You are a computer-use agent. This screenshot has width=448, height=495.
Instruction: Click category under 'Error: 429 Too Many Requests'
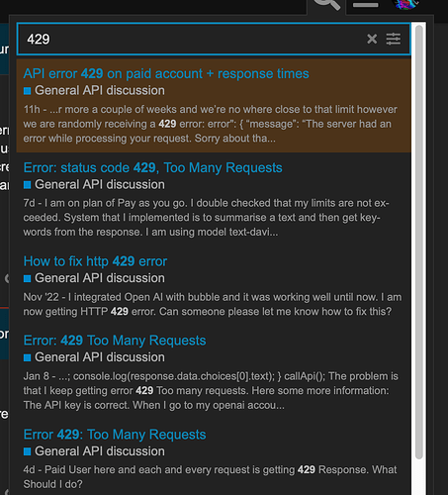point(94,357)
